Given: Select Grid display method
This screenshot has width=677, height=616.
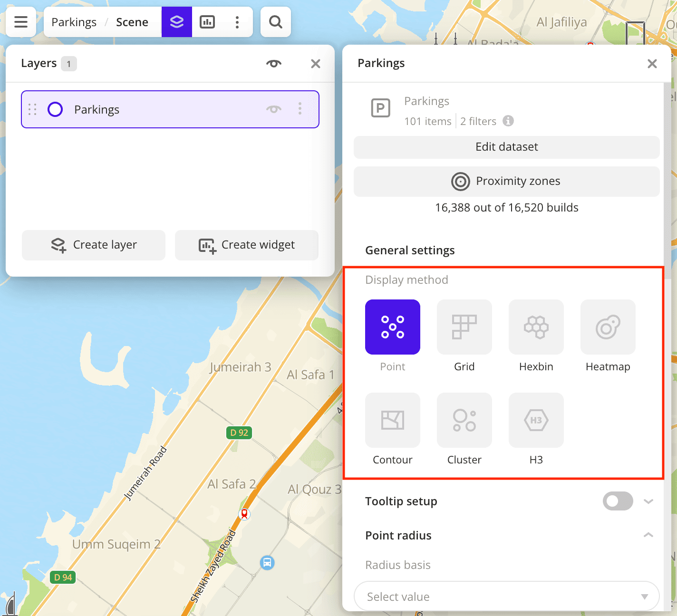Looking at the screenshot, I should tap(464, 327).
